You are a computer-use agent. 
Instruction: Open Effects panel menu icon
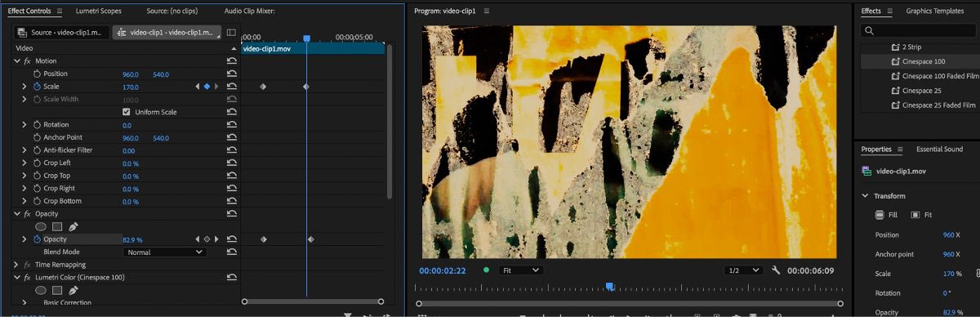click(x=889, y=11)
